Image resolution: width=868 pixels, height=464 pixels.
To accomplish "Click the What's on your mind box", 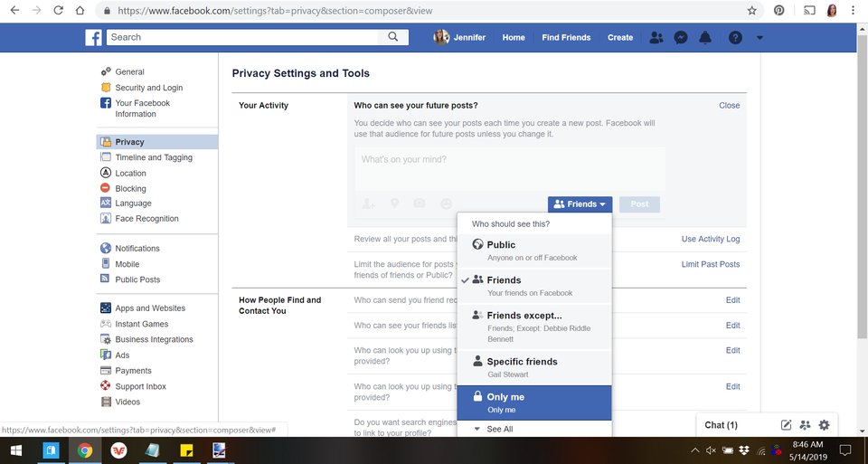I will pos(510,169).
